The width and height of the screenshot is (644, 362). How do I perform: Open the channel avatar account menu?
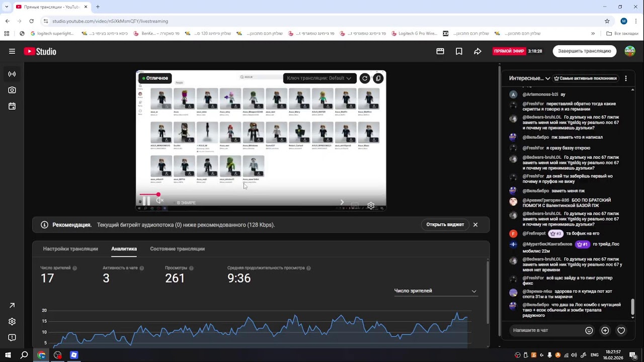point(630,51)
